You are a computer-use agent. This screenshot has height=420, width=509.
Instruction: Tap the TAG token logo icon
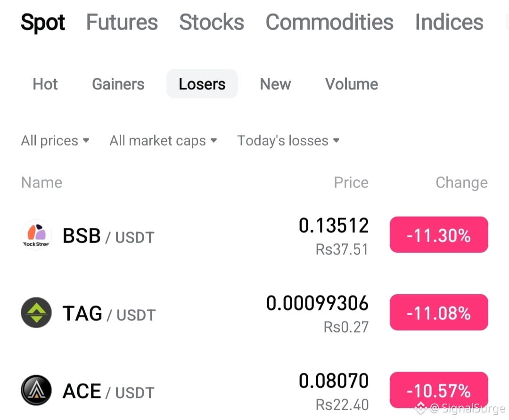coord(36,313)
